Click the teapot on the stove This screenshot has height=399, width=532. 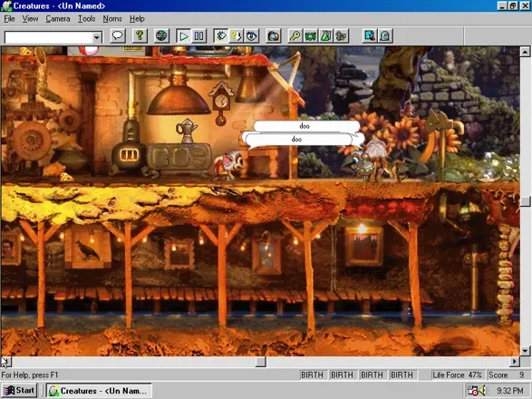(187, 131)
